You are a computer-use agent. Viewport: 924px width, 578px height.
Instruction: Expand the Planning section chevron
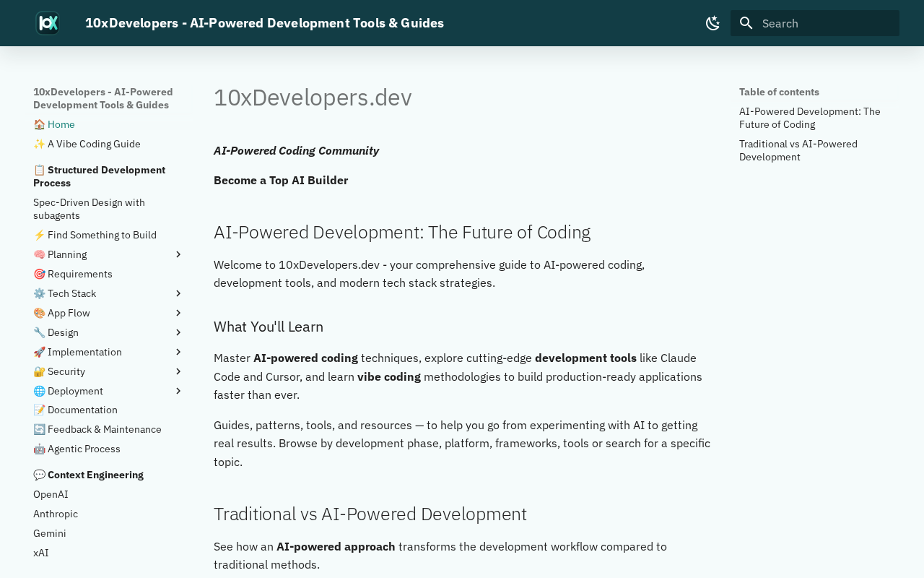click(x=178, y=254)
